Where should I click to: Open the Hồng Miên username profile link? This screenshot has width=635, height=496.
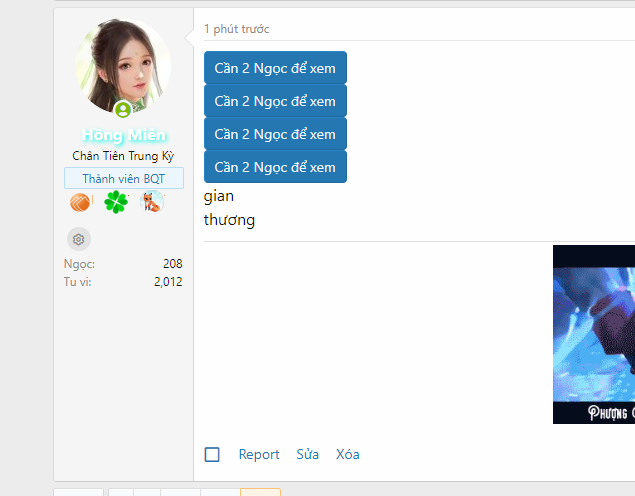click(124, 136)
